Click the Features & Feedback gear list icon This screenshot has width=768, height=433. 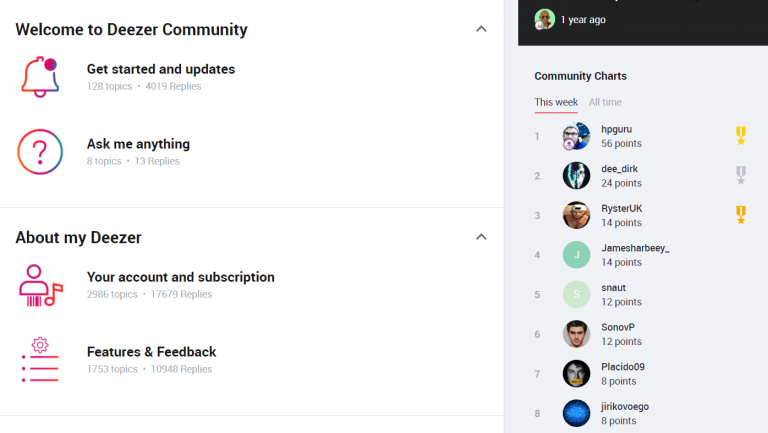click(x=40, y=360)
